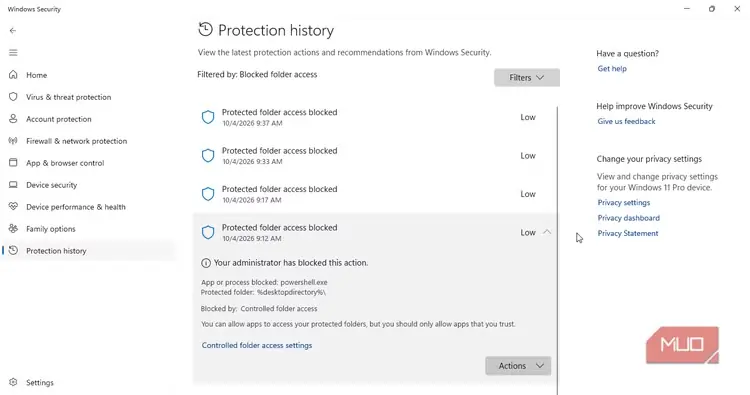Screen dimensions: 750x395
Task: Open the hamburger navigation menu icon
Action: pyautogui.click(x=13, y=53)
